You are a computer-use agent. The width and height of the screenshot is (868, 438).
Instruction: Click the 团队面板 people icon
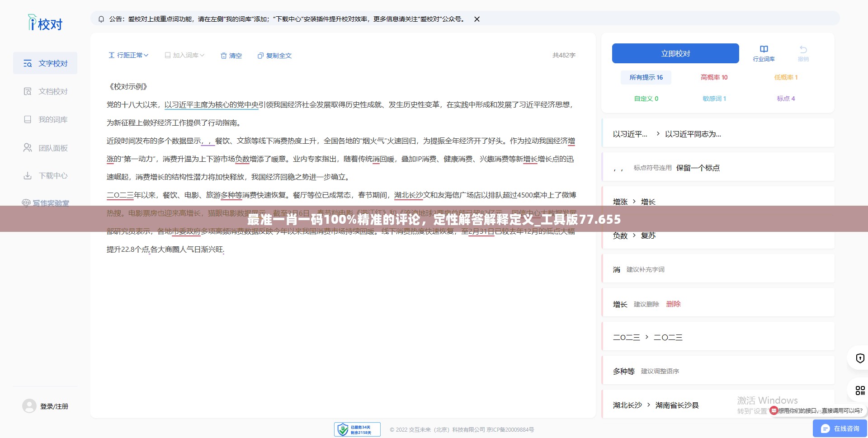28,148
